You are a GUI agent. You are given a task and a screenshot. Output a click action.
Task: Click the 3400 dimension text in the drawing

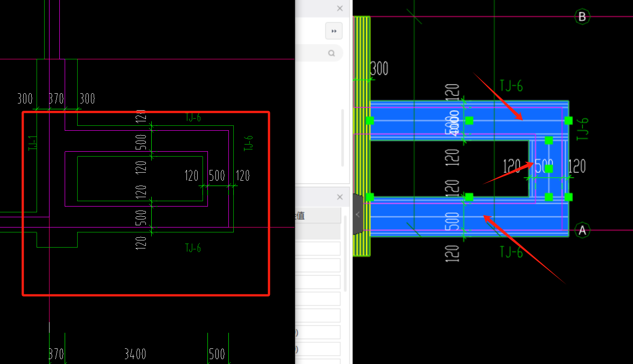pyautogui.click(x=135, y=354)
